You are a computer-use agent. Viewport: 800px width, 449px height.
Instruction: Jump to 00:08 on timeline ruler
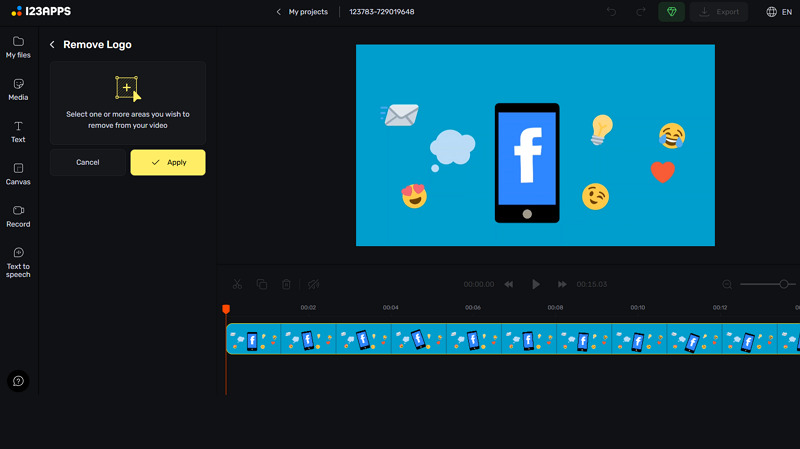pyautogui.click(x=555, y=308)
